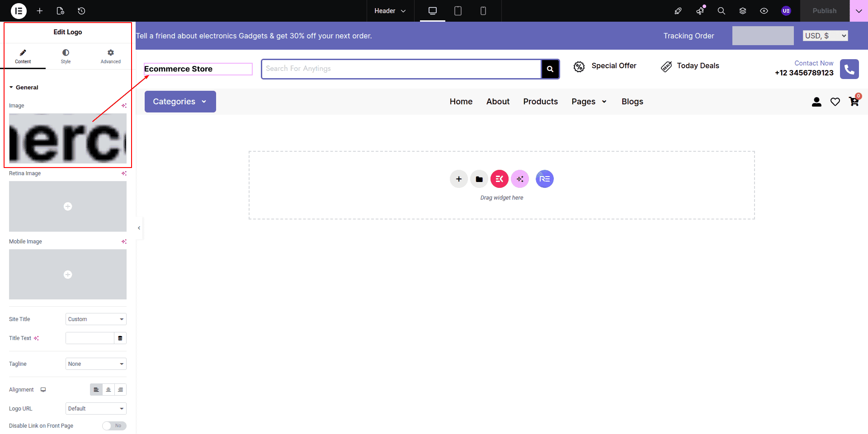Switch to tablet portrait device view
Screen dimensions: 868x434
pyautogui.click(x=458, y=11)
